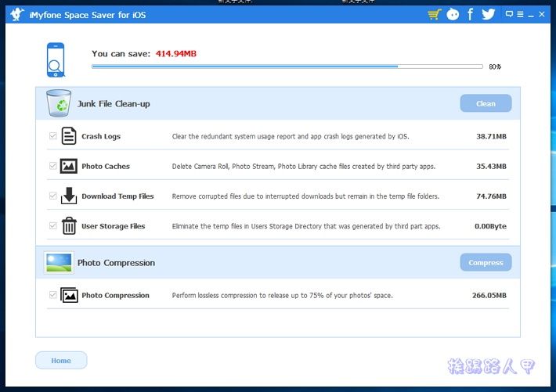Click the 80% progress label
Viewport: 556px width, 392px height.
point(495,67)
